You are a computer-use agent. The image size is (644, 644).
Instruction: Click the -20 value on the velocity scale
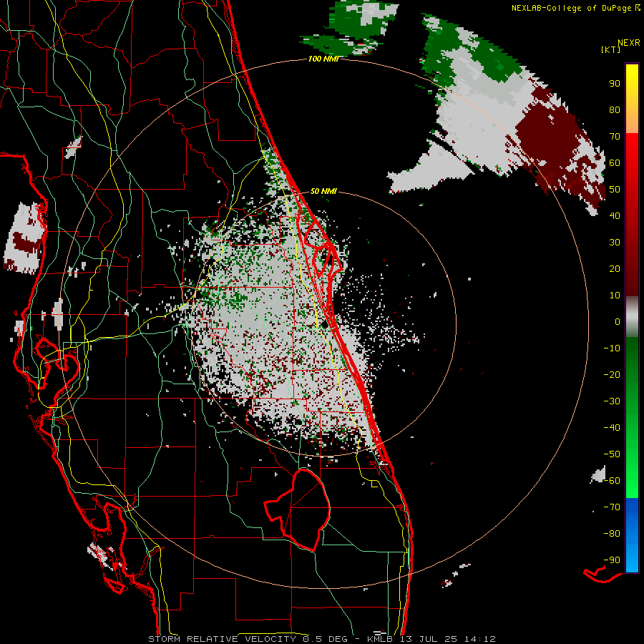click(612, 374)
